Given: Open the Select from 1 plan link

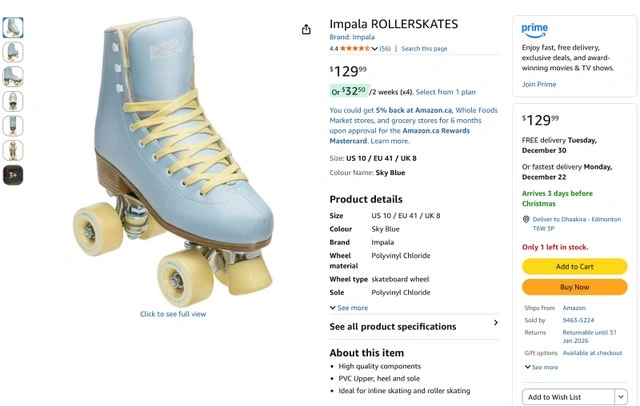Looking at the screenshot, I should pos(446,91).
